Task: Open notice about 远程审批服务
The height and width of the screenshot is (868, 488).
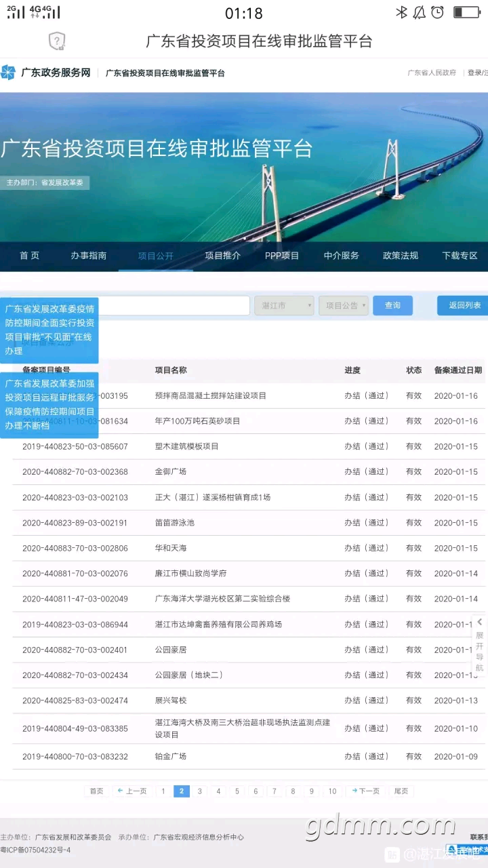Action: (49, 404)
